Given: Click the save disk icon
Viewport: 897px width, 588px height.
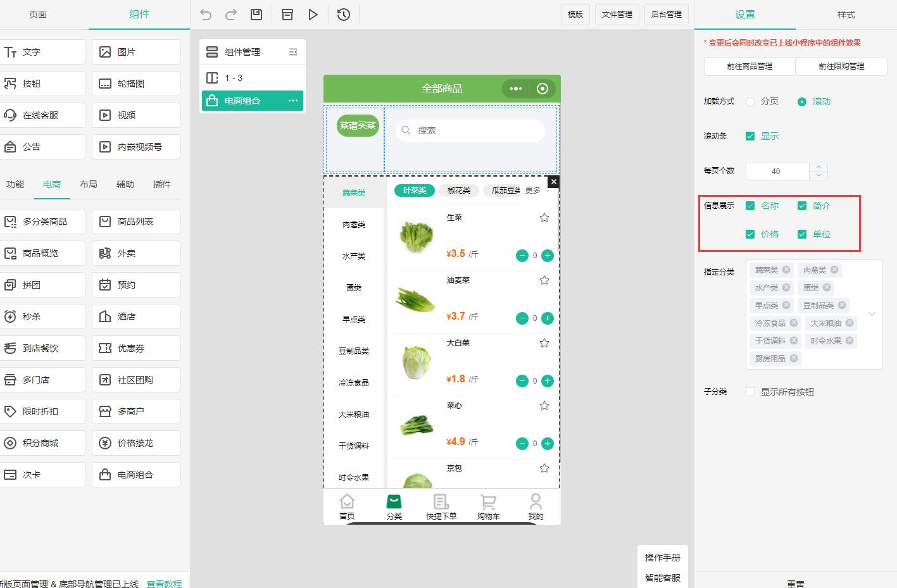Looking at the screenshot, I should tap(256, 15).
